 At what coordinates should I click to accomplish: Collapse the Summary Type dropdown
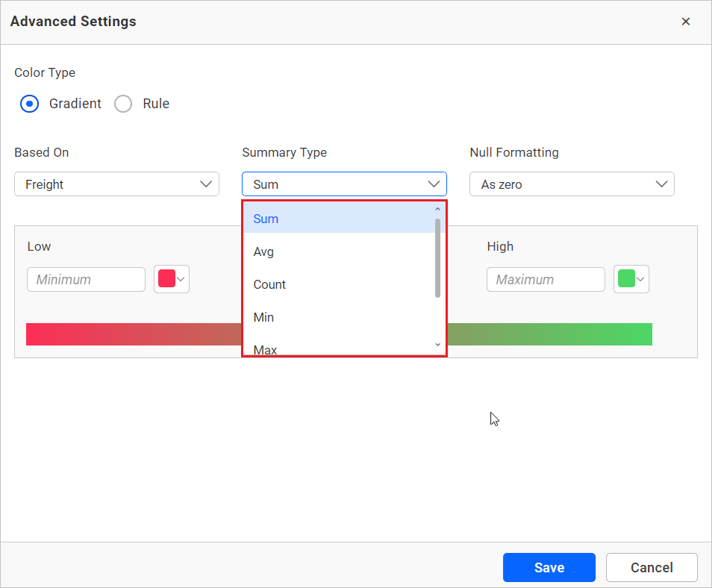pos(433,184)
